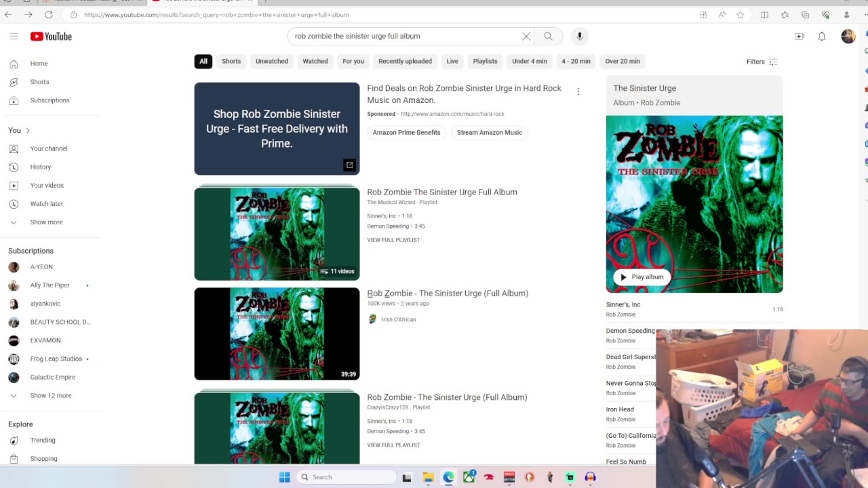Open the 11 videos playlist thumbnail

coord(277,234)
